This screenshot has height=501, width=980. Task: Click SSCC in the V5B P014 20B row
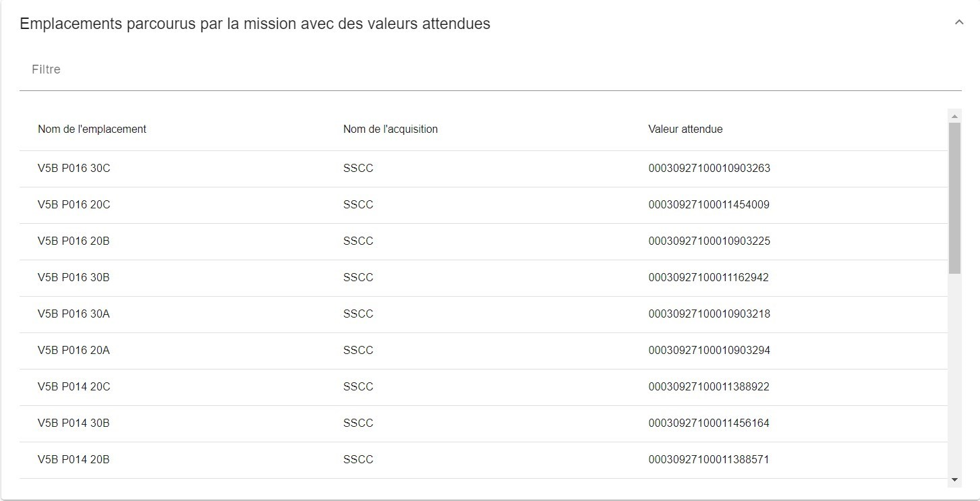[x=358, y=460]
